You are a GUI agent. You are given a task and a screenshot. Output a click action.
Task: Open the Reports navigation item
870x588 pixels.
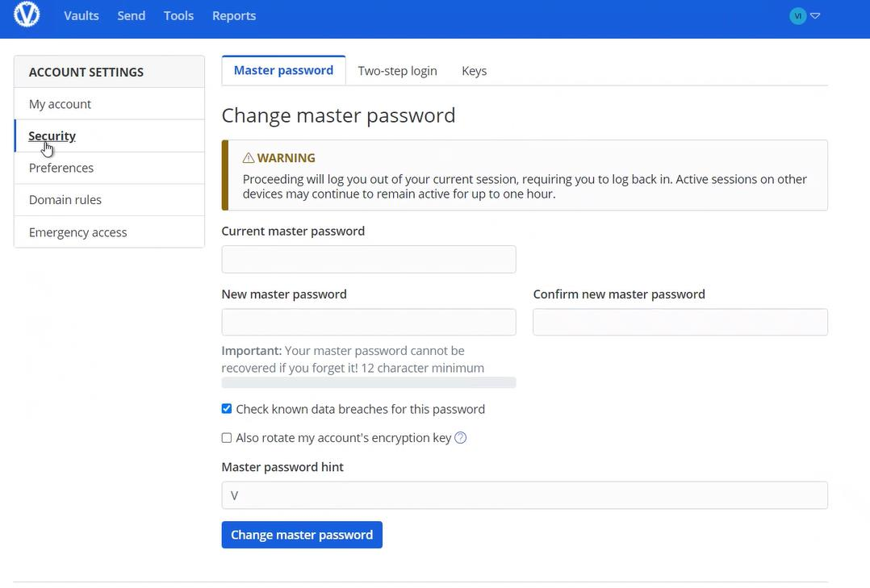point(234,15)
